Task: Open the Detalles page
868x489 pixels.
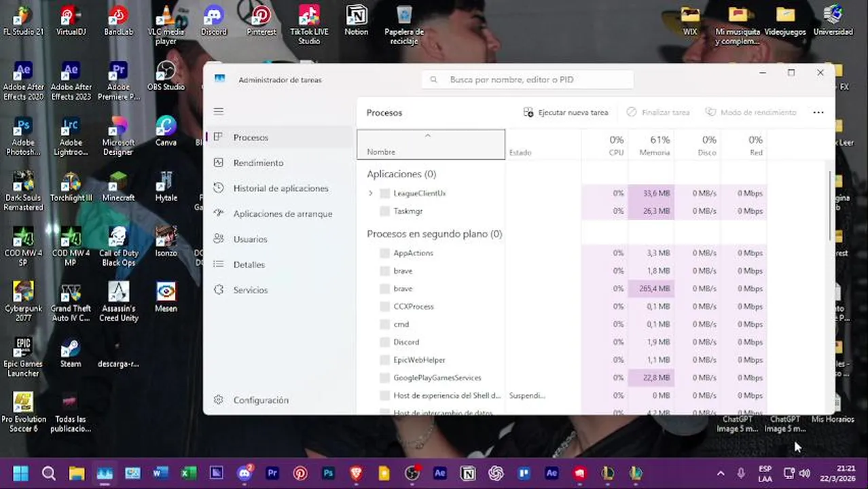Action: coord(279,265)
